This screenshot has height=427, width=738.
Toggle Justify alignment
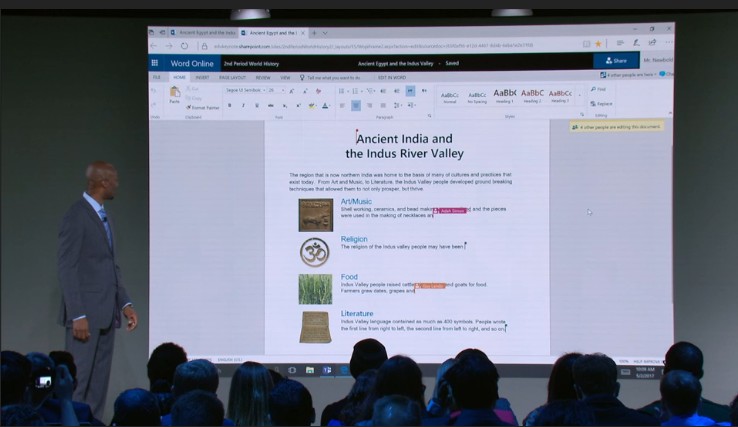tap(383, 105)
